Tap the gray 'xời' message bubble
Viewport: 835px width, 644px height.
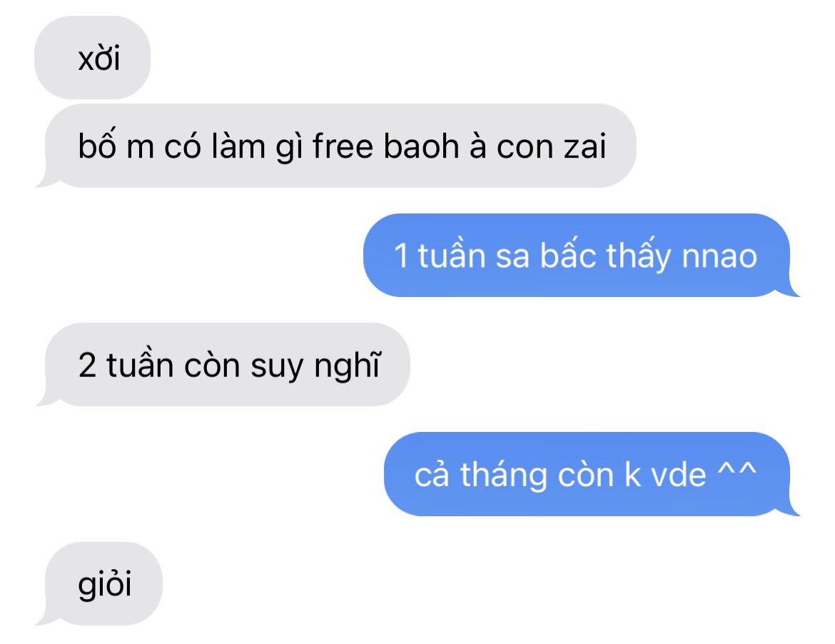coord(92,58)
